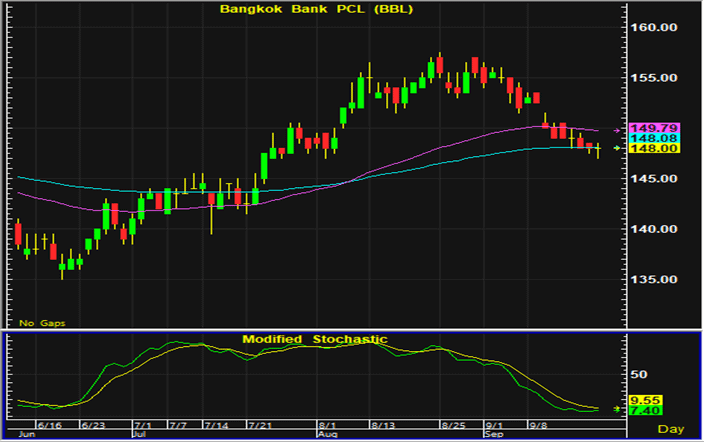Click the yellow arrow marker beside 148.00
Screen dimensions: 704x442
pos(616,148)
